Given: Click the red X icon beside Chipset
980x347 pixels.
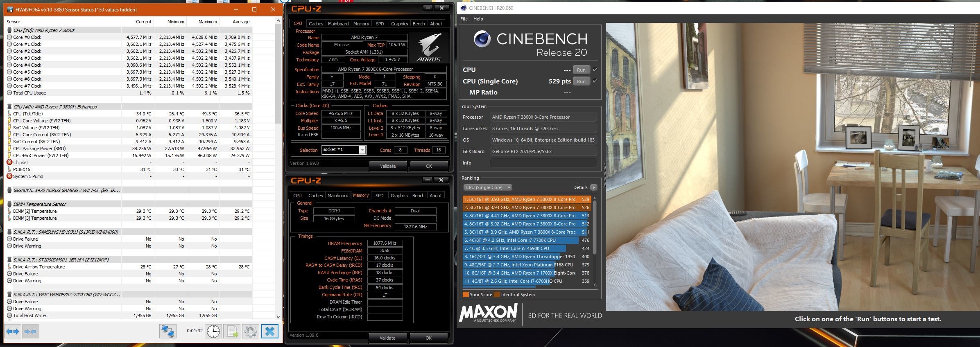Looking at the screenshot, I should coord(9,162).
